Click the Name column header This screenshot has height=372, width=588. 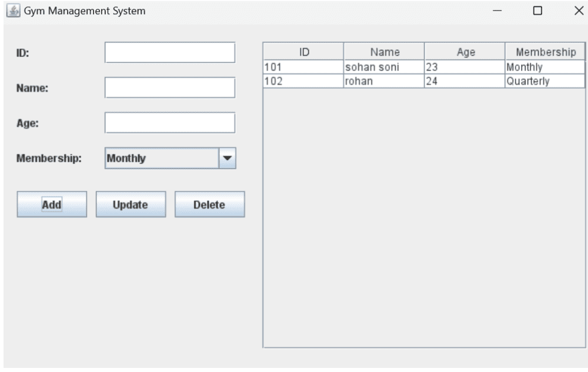[x=384, y=52]
